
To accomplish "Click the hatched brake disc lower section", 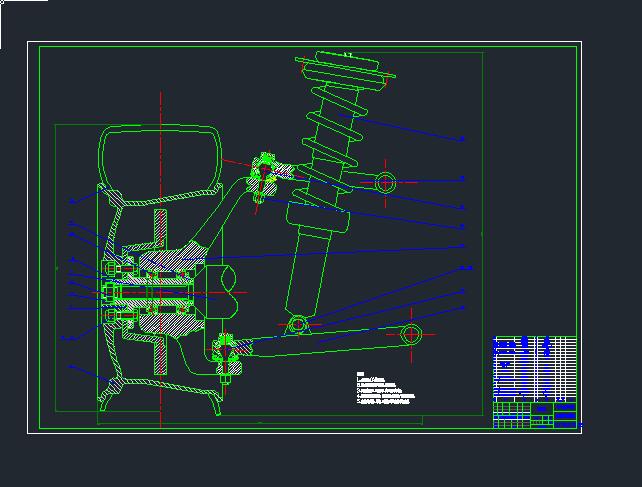I will click(x=160, y=354).
